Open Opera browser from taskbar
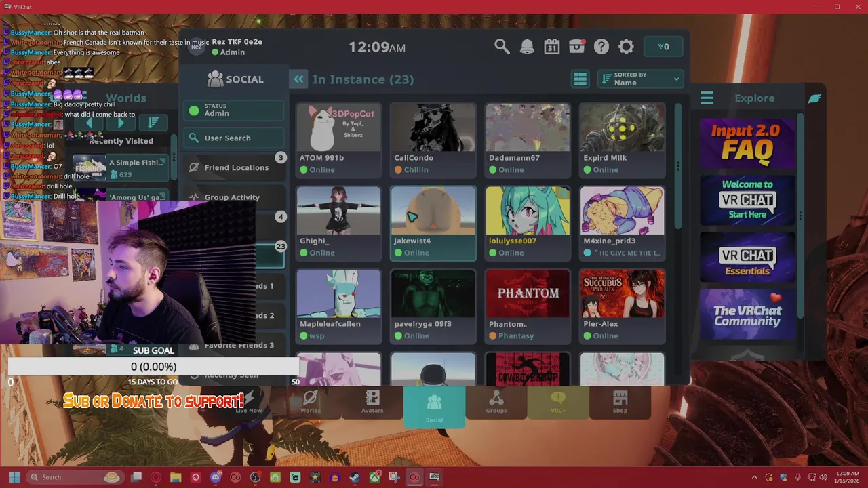The height and width of the screenshot is (488, 868). 156,477
